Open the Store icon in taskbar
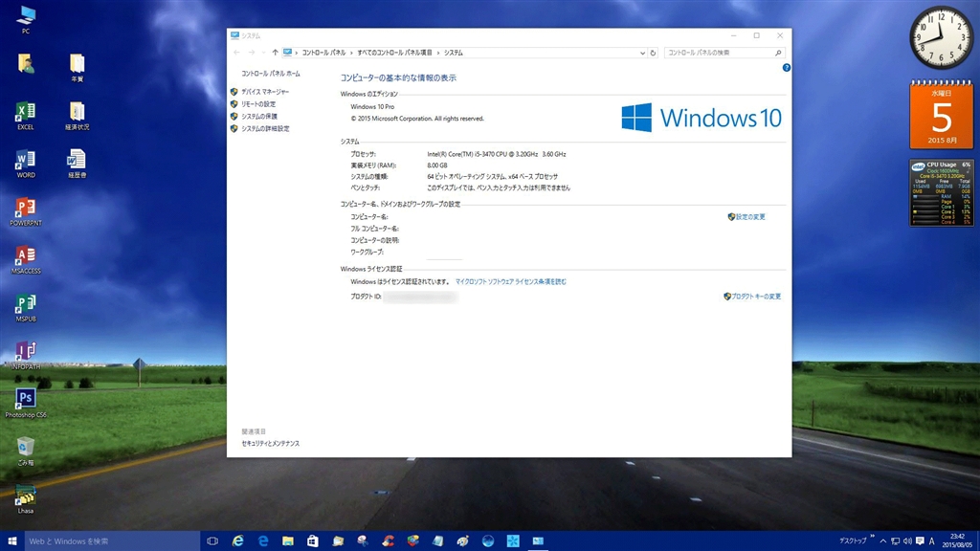The height and width of the screenshot is (551, 980). 312,541
